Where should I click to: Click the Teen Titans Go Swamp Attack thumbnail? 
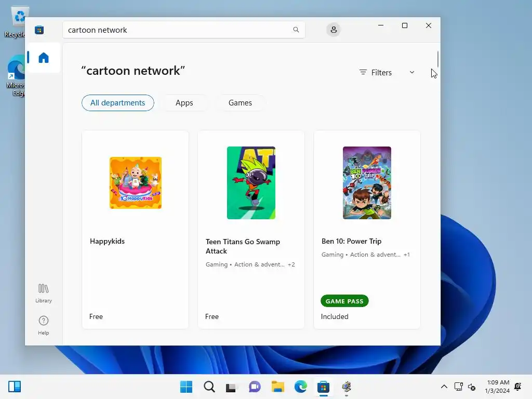point(251,183)
